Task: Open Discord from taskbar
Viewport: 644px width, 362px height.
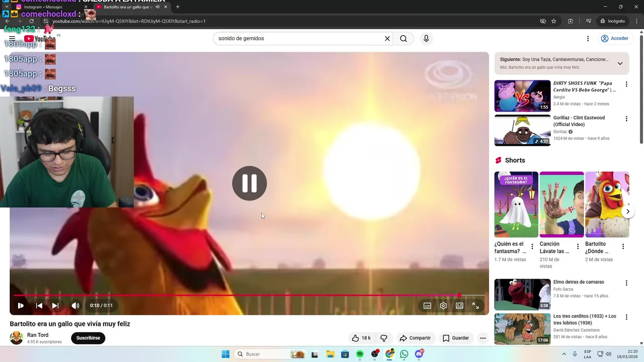Action: [x=419, y=354]
